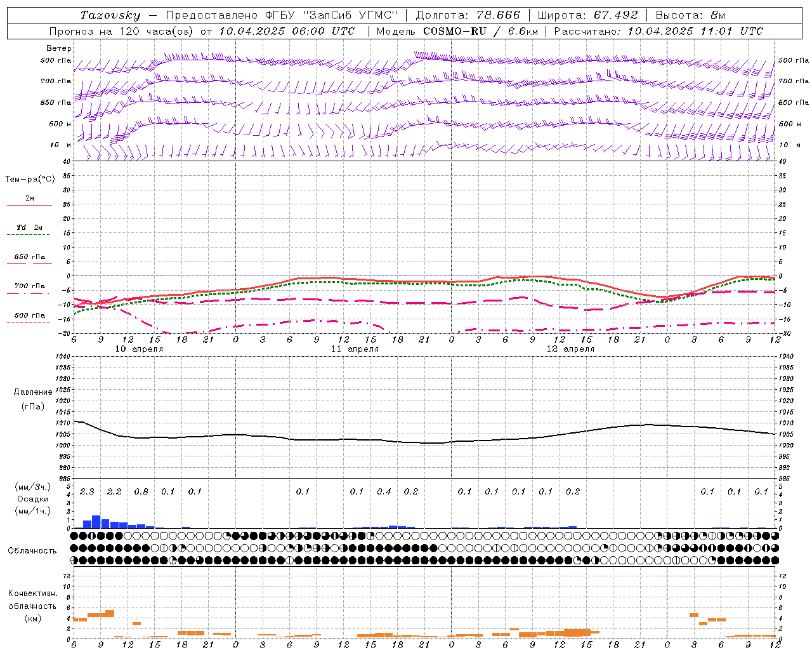Click the Конвективн. convective cloud label

(x=32, y=594)
